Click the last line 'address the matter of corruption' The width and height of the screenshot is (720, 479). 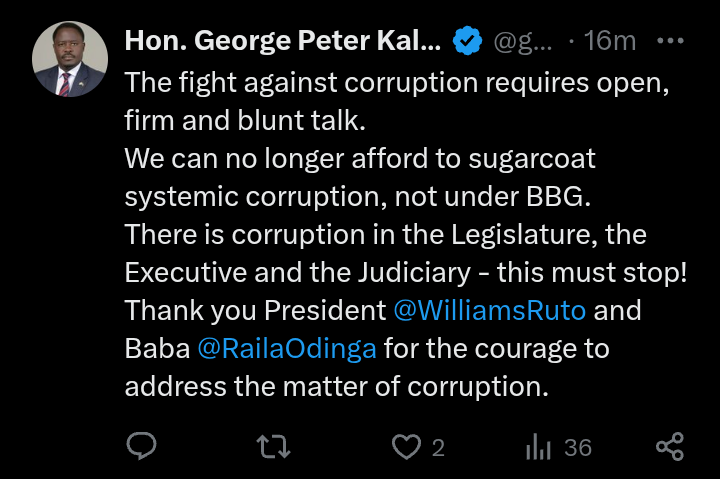[x=336, y=387]
